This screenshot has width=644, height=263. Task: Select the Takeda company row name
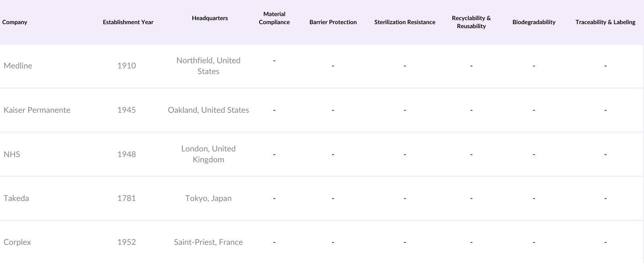point(16,198)
